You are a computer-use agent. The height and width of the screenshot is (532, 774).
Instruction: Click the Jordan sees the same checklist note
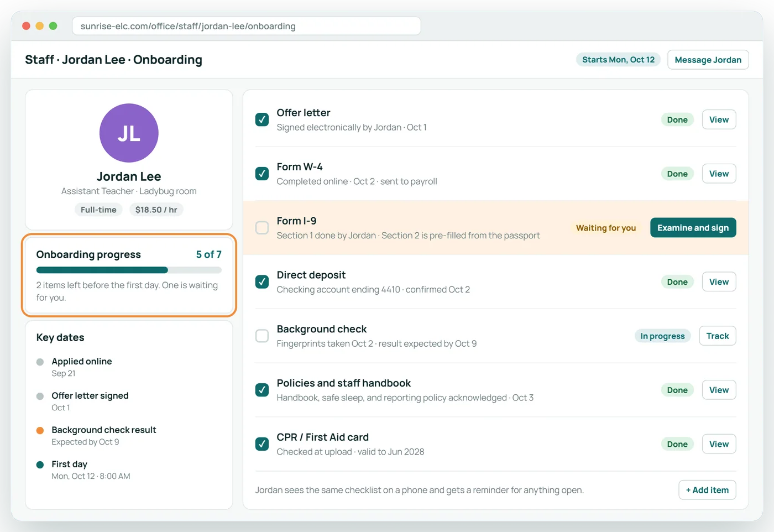tap(419, 490)
